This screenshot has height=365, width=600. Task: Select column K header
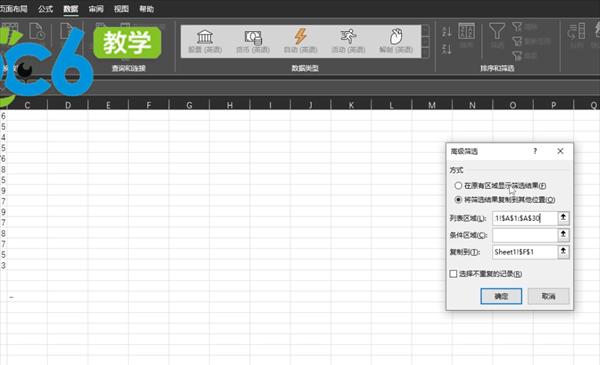coord(351,105)
